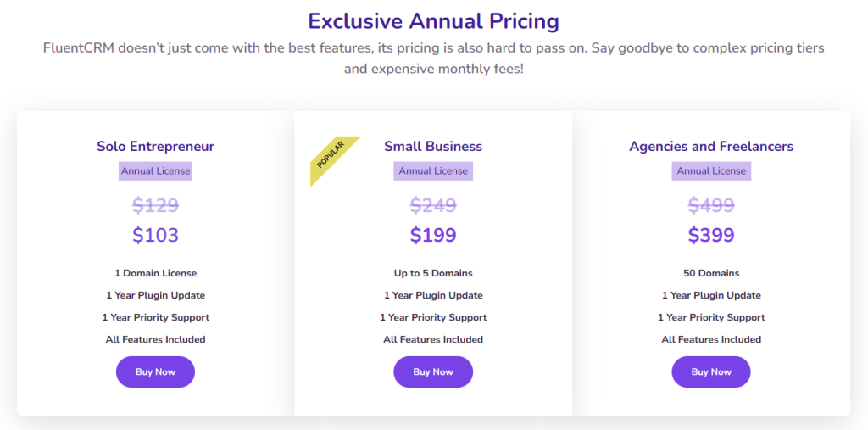Buy the Small Business plan
868x430 pixels.
click(433, 371)
